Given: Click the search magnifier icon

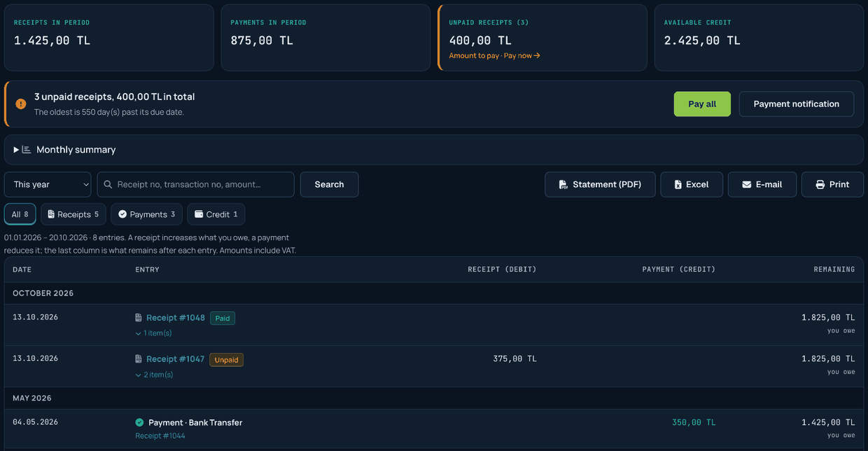Looking at the screenshot, I should point(108,184).
